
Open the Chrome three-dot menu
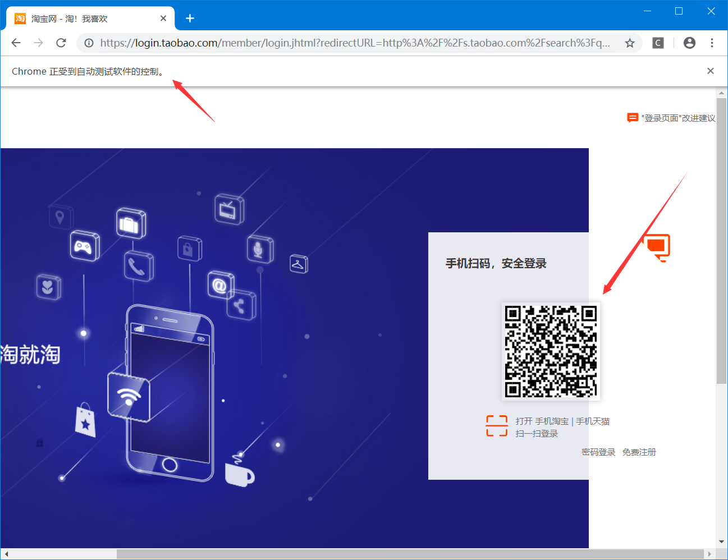[x=712, y=43]
